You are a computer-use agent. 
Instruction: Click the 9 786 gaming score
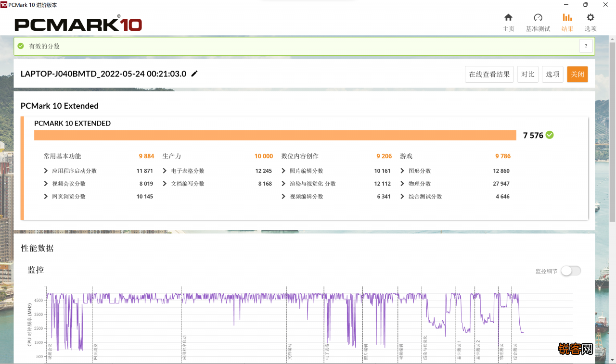503,156
